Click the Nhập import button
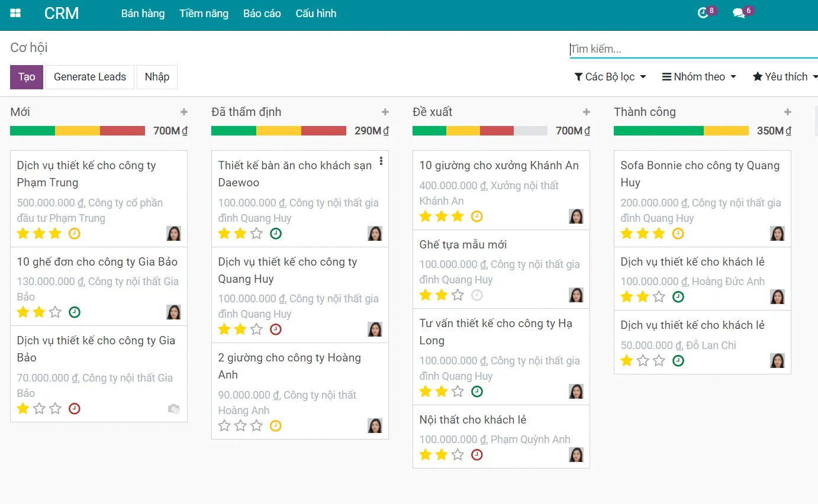This screenshot has width=818, height=504. pyautogui.click(x=157, y=77)
